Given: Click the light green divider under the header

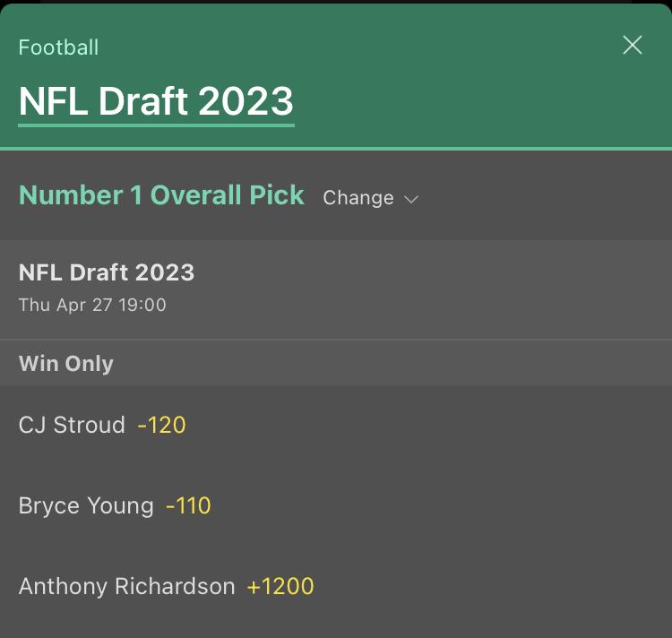Looking at the screenshot, I should coord(336,148).
